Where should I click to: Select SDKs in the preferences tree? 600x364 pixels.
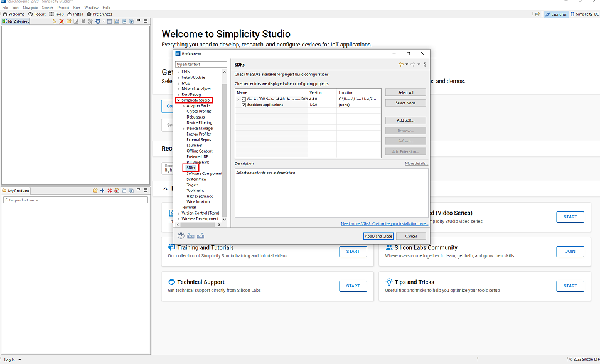pos(191,168)
